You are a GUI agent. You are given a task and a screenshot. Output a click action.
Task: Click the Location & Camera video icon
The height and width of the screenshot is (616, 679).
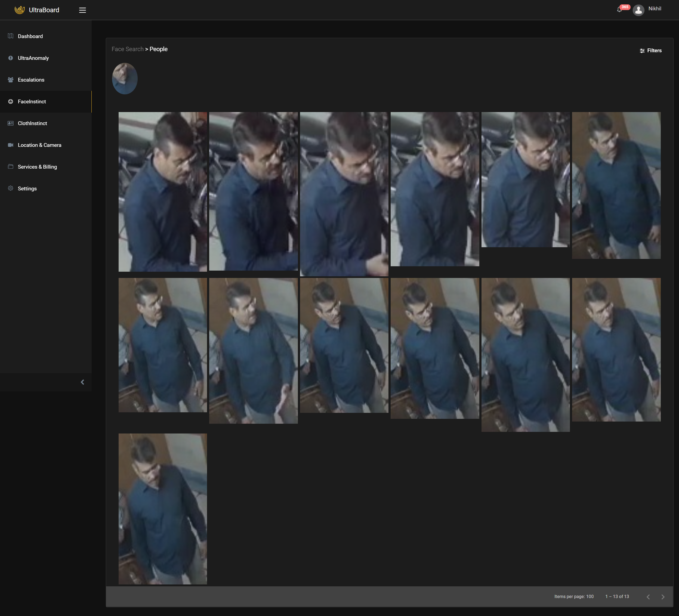[11, 145]
